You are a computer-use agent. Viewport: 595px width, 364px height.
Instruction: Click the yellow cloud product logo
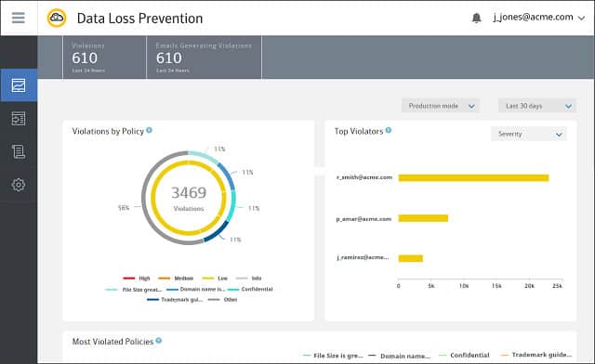[57, 18]
